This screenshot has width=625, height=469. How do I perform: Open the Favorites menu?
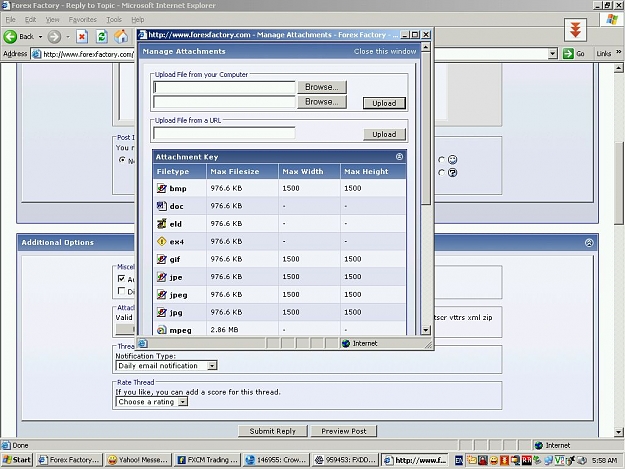click(x=83, y=20)
